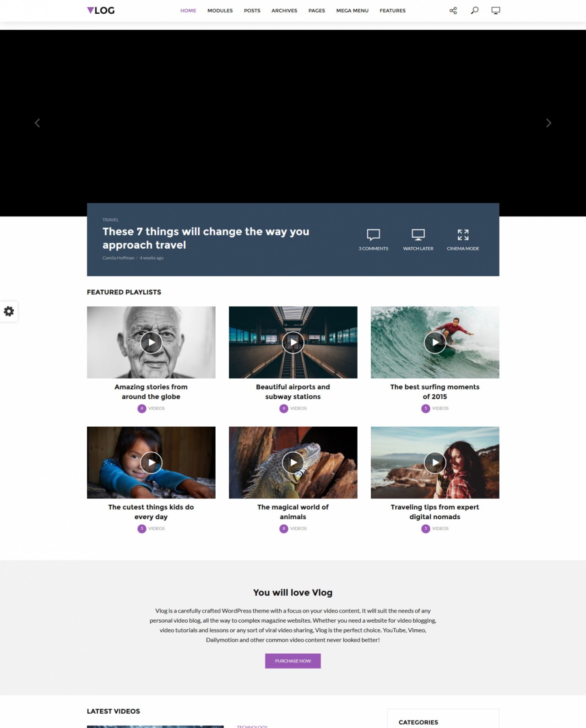
Task: Open the Mega Menu dropdown
Action: pos(352,11)
